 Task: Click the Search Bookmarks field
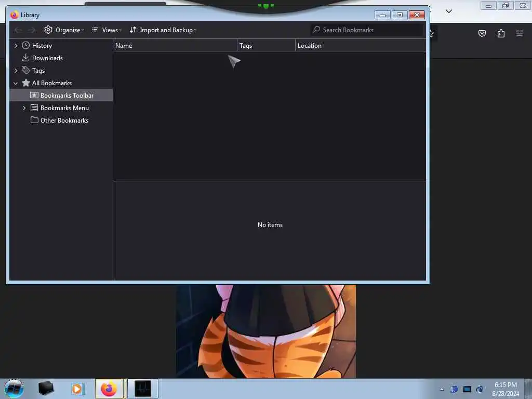pos(366,30)
